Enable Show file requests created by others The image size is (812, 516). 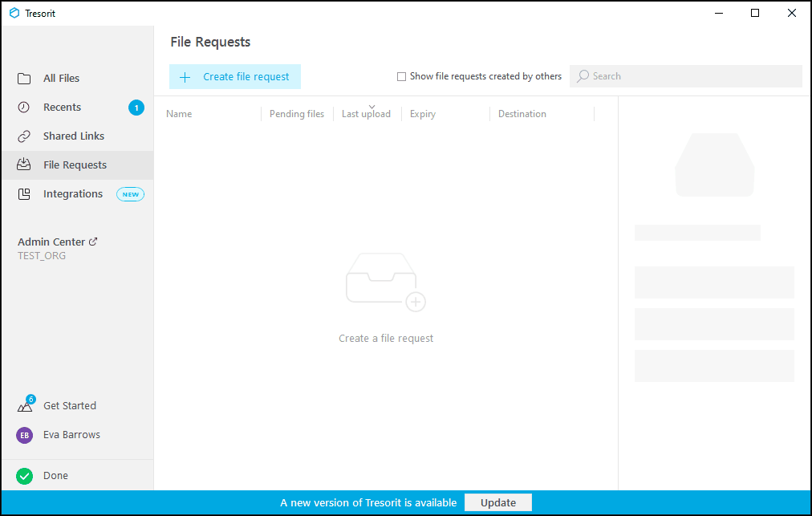[401, 77]
